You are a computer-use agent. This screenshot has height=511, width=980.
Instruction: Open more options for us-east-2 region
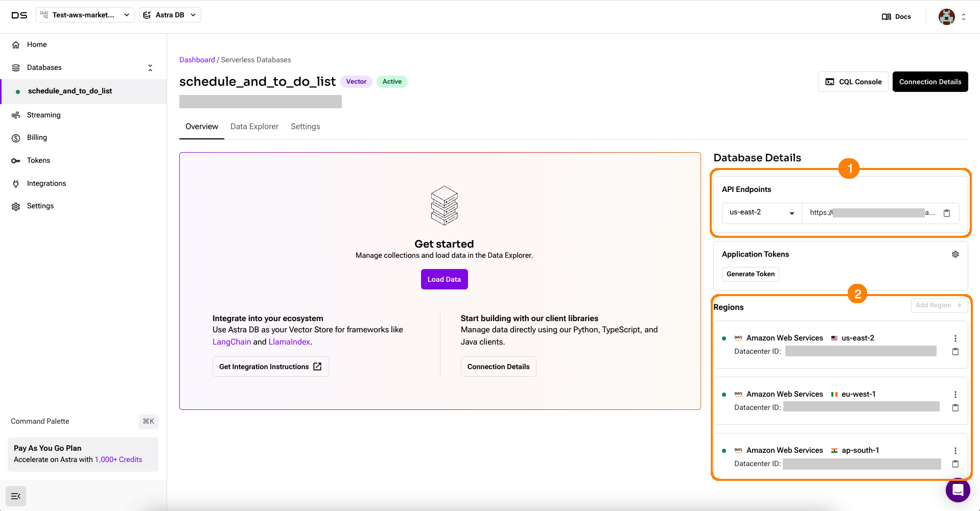[955, 338]
